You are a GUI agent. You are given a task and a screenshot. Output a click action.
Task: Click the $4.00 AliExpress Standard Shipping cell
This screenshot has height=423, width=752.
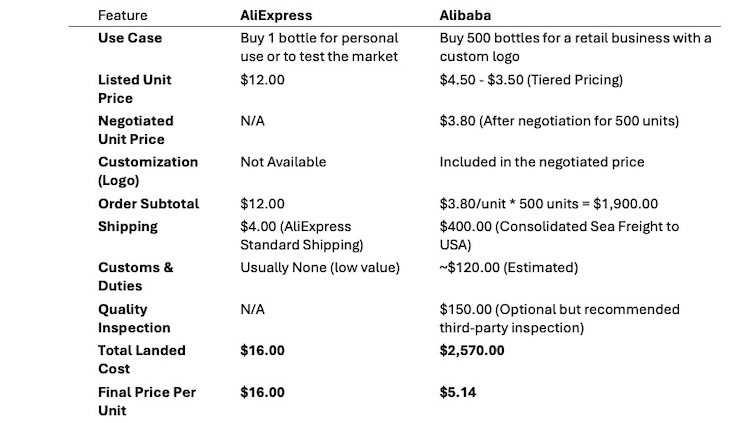pos(302,235)
